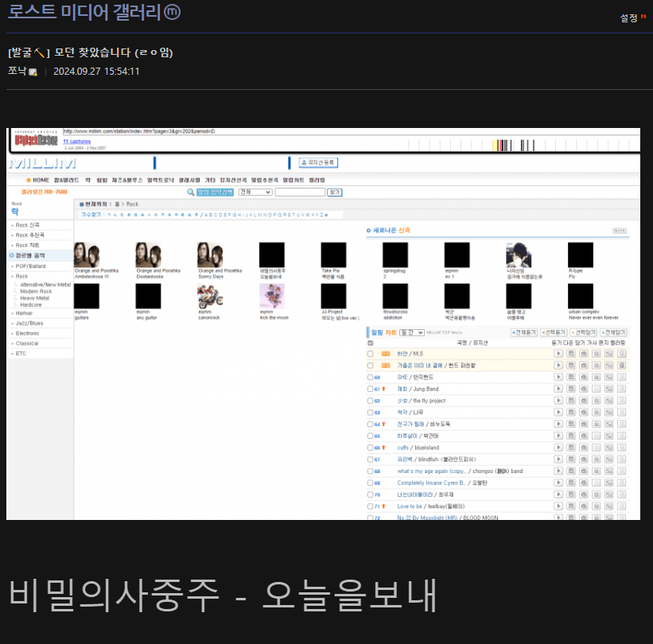The width and height of the screenshot is (653, 644).
Task: Play the song SHE by 반지밴드
Action: (558, 377)
